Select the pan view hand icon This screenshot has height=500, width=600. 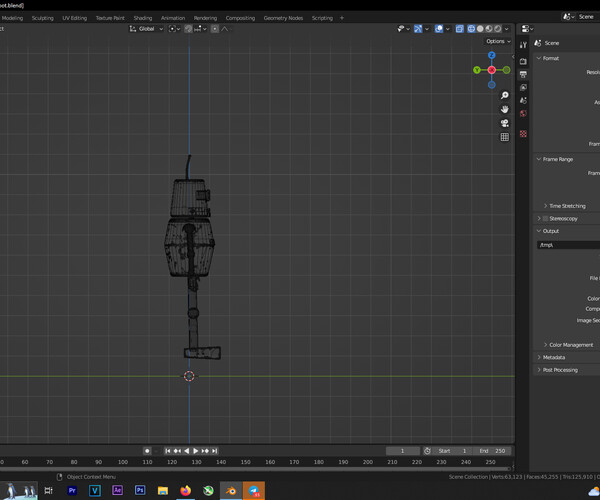tap(505, 109)
